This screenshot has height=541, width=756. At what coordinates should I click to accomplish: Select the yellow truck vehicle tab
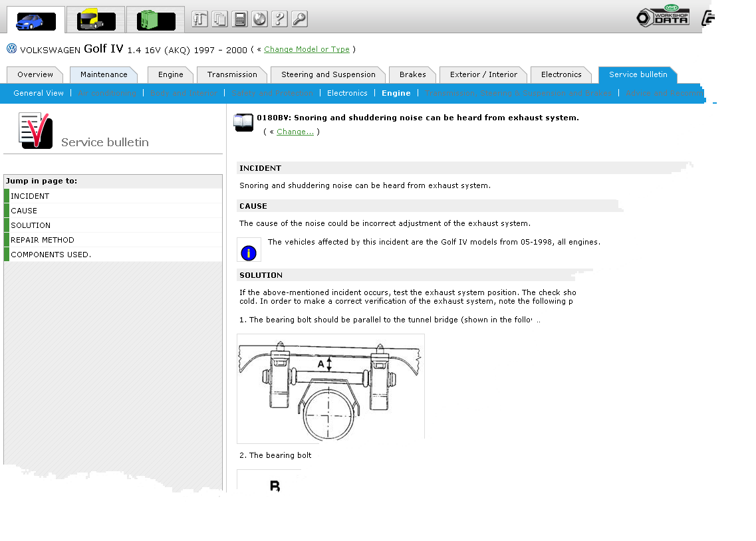point(96,20)
